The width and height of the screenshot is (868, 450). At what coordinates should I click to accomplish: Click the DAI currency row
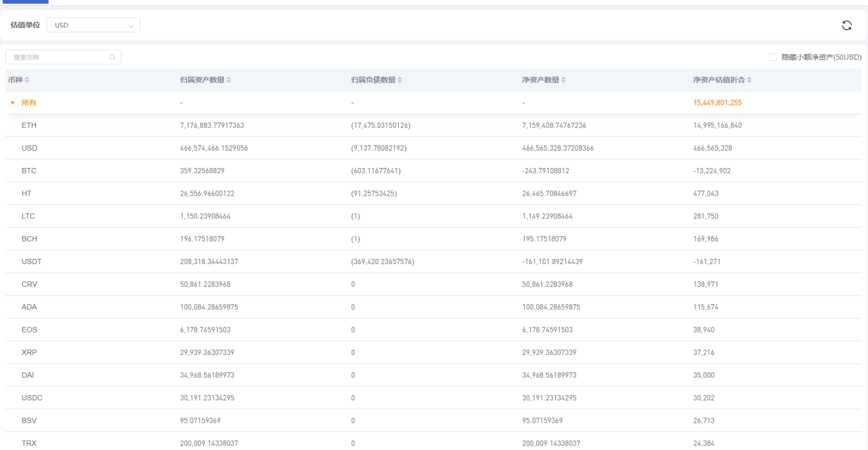(x=433, y=375)
